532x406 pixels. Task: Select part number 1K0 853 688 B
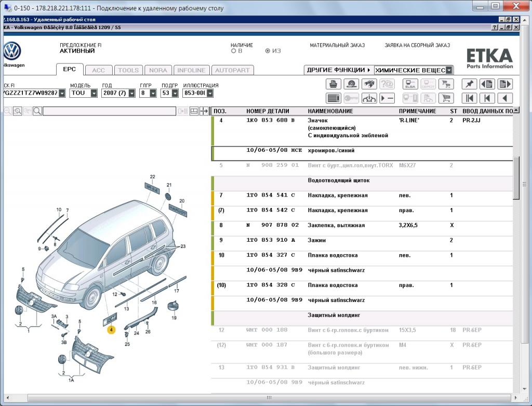point(270,120)
